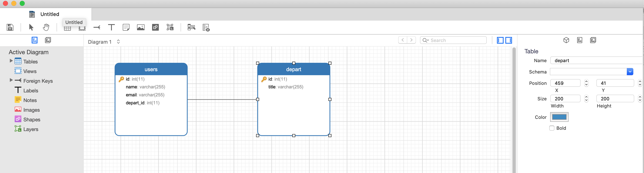Click the table Name field containing depart

coord(597,61)
